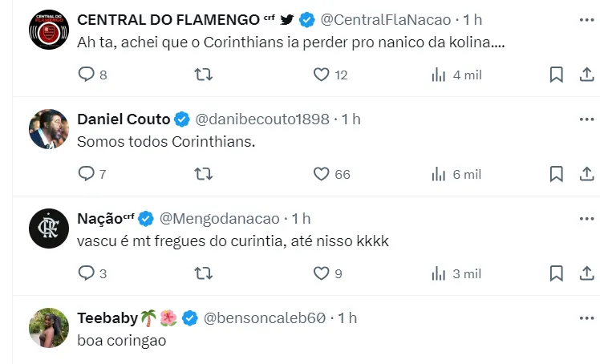Bookmark Central do Flamengo's tweet
Screen dimensions: 600x364
[x=556, y=75]
